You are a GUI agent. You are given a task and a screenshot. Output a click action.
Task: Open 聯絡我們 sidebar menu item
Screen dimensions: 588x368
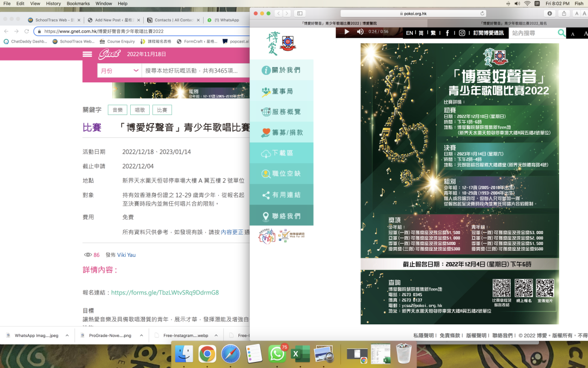(281, 216)
